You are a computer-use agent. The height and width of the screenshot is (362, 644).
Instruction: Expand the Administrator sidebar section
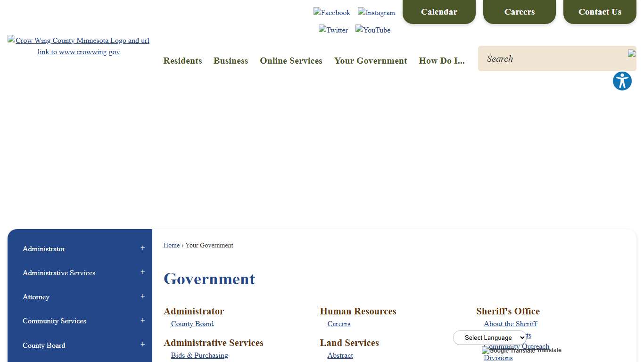click(x=142, y=247)
